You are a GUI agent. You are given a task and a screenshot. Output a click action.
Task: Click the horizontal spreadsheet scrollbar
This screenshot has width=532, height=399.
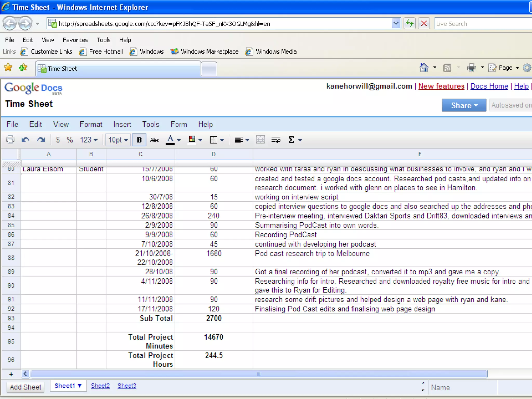coord(259,374)
